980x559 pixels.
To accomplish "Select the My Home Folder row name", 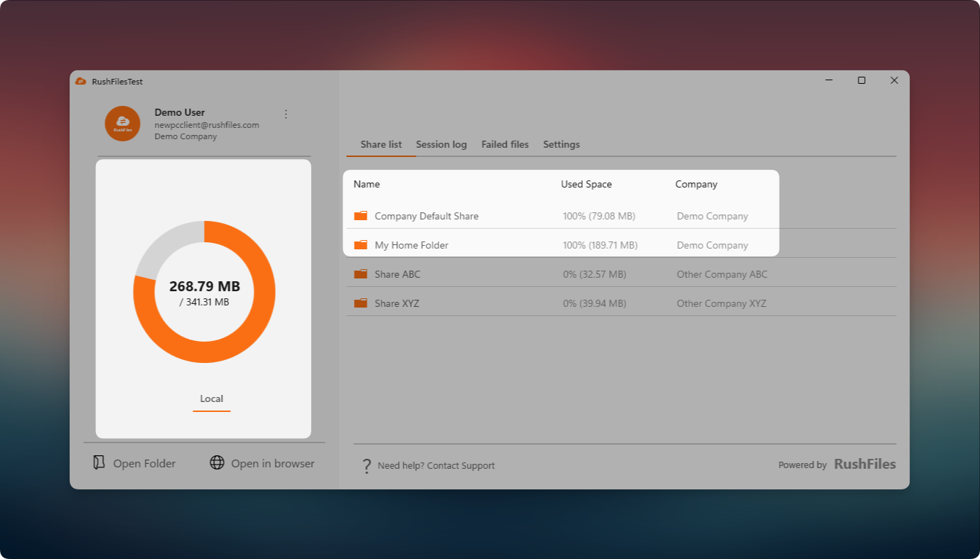I will [411, 245].
